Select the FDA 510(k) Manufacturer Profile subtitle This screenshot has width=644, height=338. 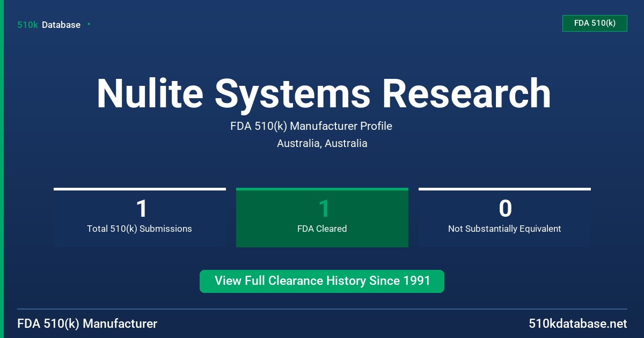pos(311,126)
